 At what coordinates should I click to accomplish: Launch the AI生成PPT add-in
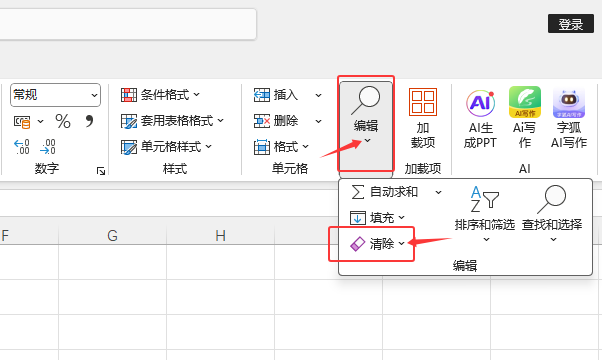[480, 119]
